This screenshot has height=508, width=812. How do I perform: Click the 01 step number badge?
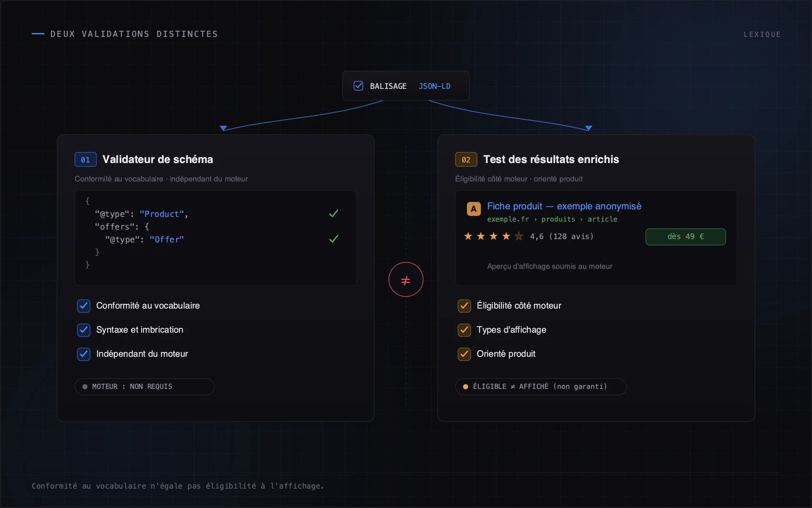point(85,160)
